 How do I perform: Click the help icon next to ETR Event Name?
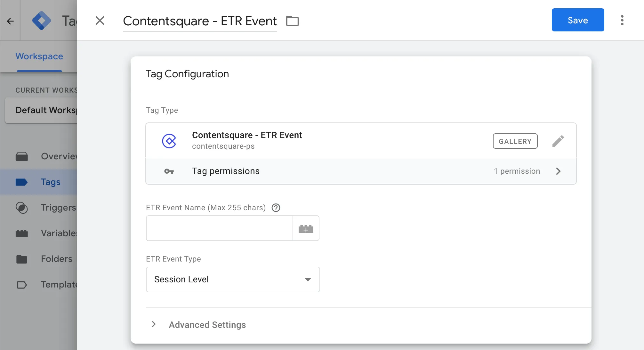(276, 208)
